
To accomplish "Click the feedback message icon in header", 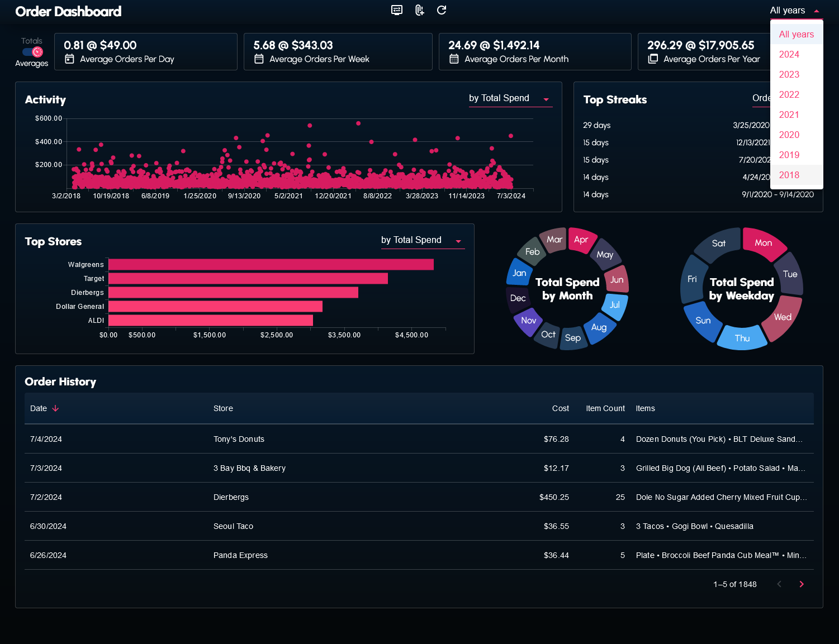I will click(397, 10).
